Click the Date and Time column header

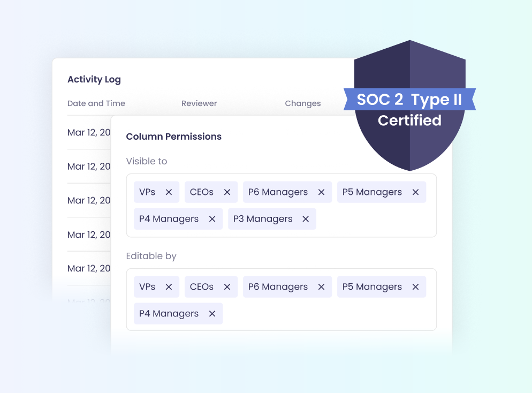[96, 103]
